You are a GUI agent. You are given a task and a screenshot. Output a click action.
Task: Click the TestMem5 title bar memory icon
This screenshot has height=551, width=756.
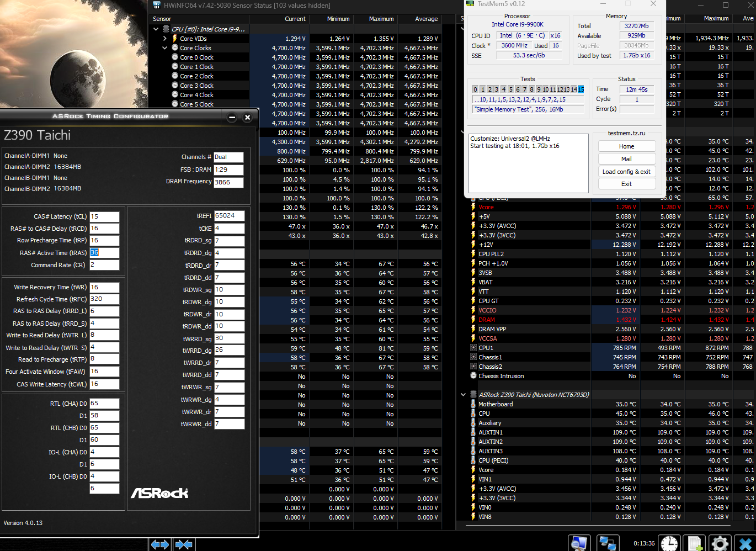point(470,4)
